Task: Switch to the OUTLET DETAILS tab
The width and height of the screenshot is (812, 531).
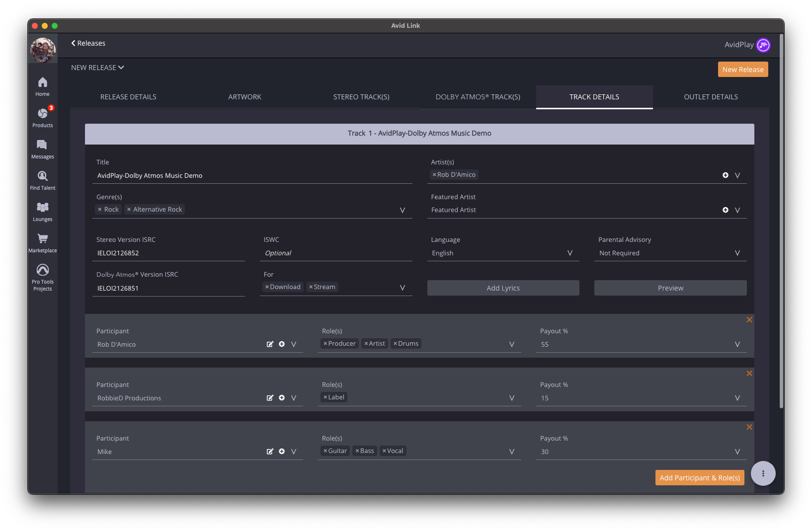Action: point(711,97)
